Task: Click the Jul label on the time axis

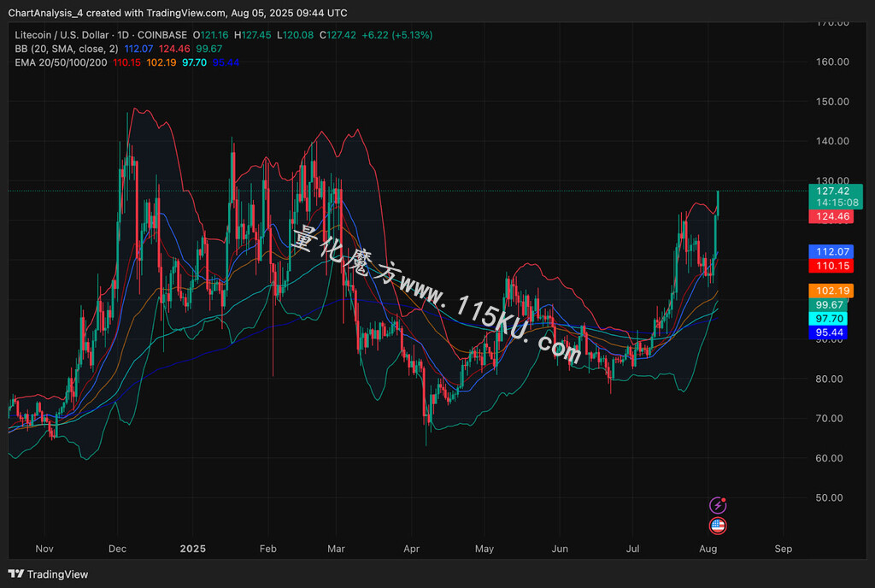Action: click(x=633, y=549)
